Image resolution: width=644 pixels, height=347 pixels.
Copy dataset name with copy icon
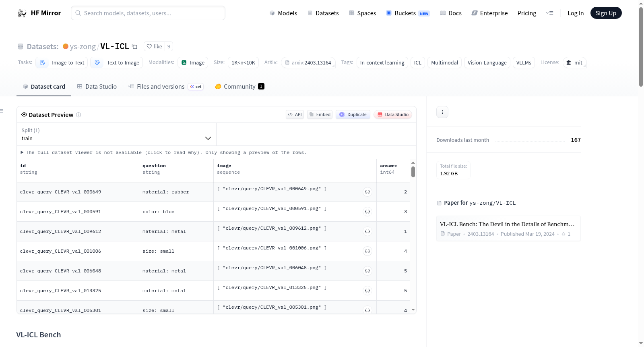[x=135, y=46]
